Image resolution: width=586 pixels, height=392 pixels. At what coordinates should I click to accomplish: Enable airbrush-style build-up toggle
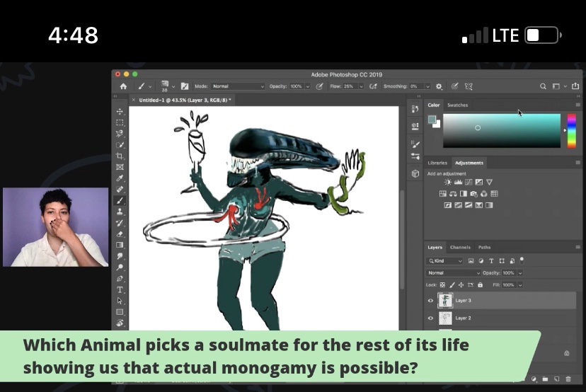click(372, 86)
